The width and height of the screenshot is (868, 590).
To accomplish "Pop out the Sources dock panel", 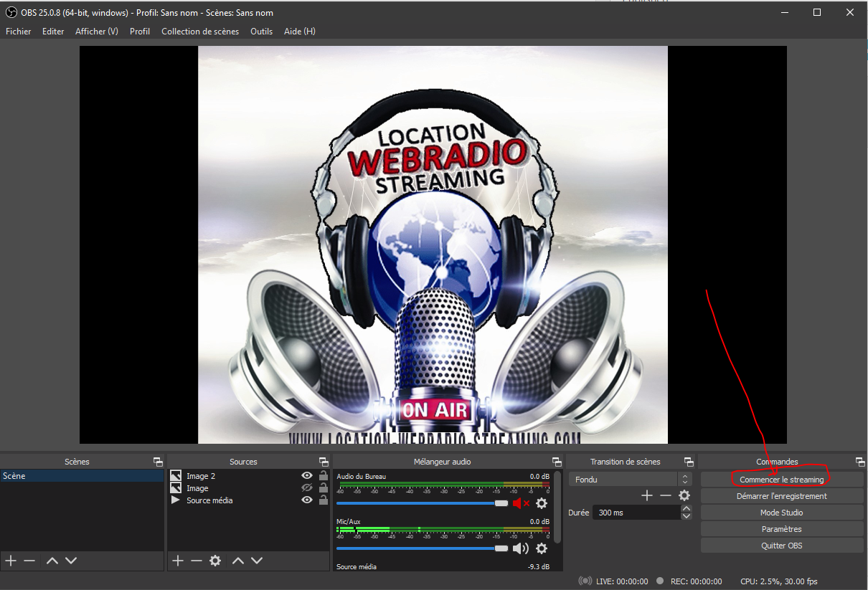I will coord(324,462).
